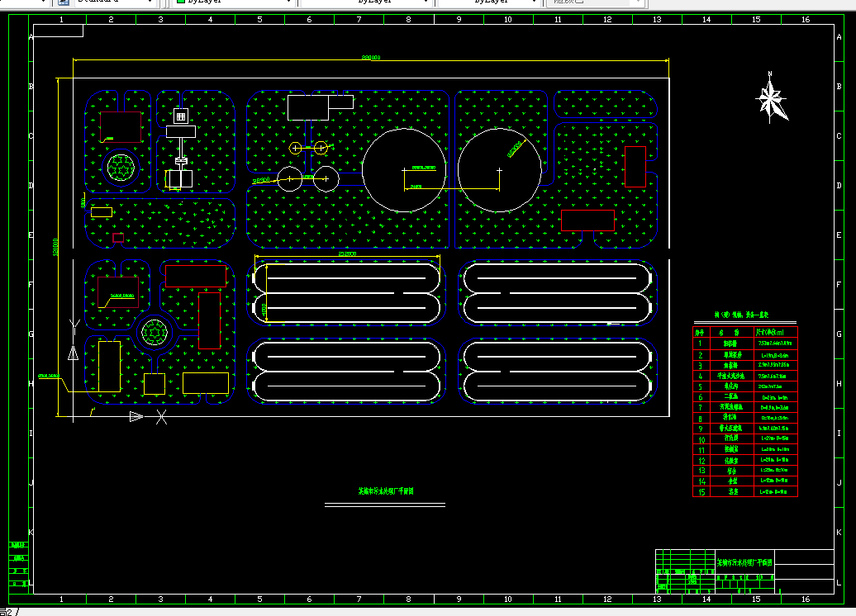The image size is (856, 616).
Task: Select the tiny red square building
Action: click(118, 237)
